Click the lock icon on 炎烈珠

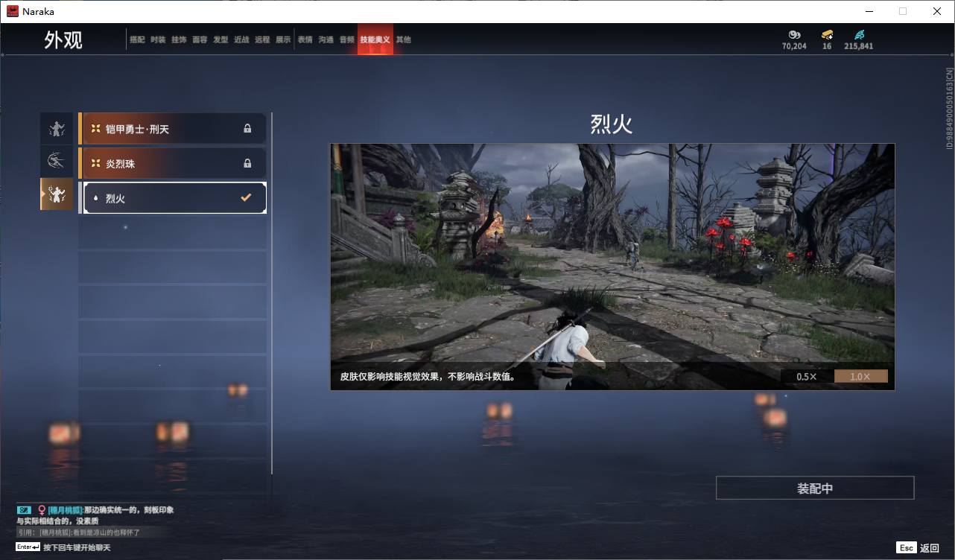click(247, 163)
